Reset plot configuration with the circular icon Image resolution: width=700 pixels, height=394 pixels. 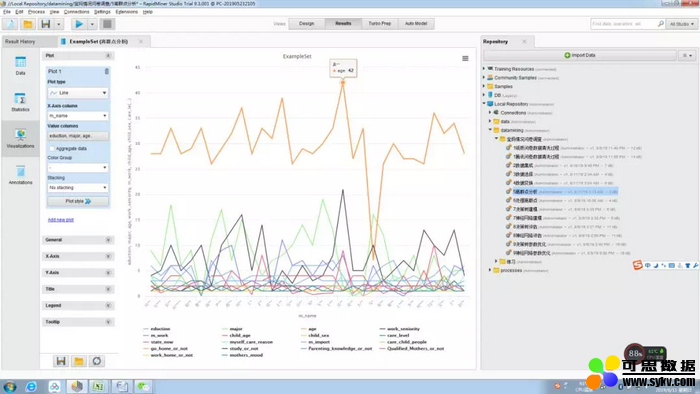click(97, 361)
